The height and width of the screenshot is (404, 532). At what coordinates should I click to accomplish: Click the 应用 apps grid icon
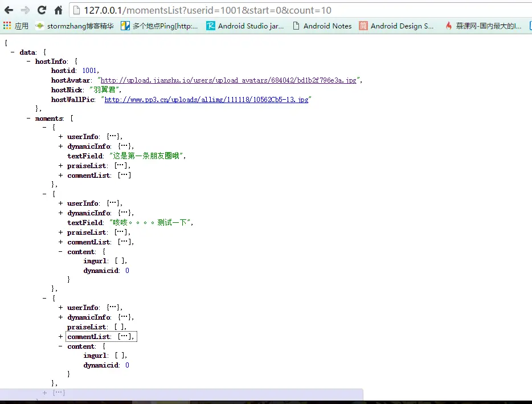(7, 25)
